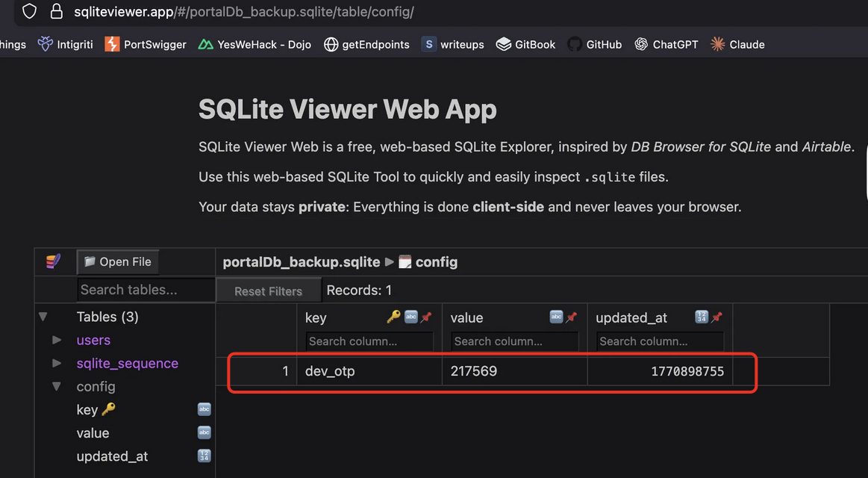The width and height of the screenshot is (868, 478).
Task: Click the padlock icon in address bar
Action: point(56,12)
